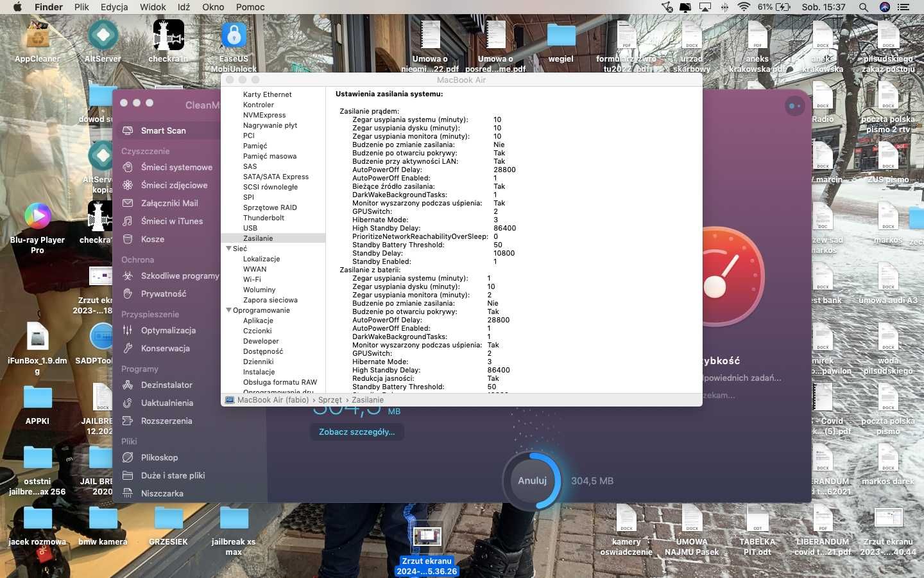Screen dimensions: 924x578
Task: Open Konserwacja wrench icon
Action: point(128,348)
